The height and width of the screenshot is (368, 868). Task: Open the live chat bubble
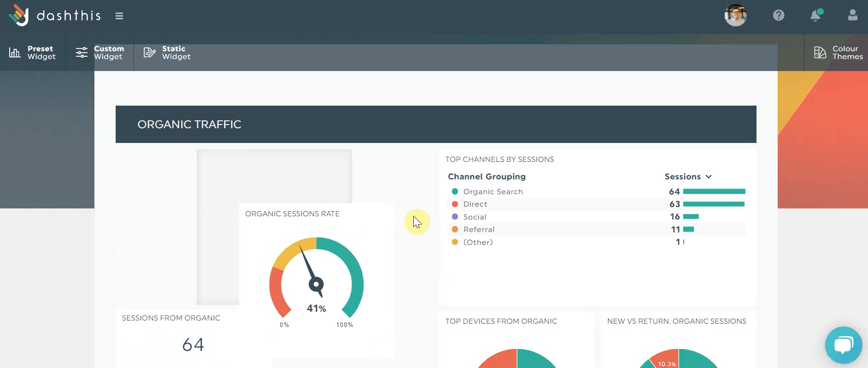tap(844, 345)
